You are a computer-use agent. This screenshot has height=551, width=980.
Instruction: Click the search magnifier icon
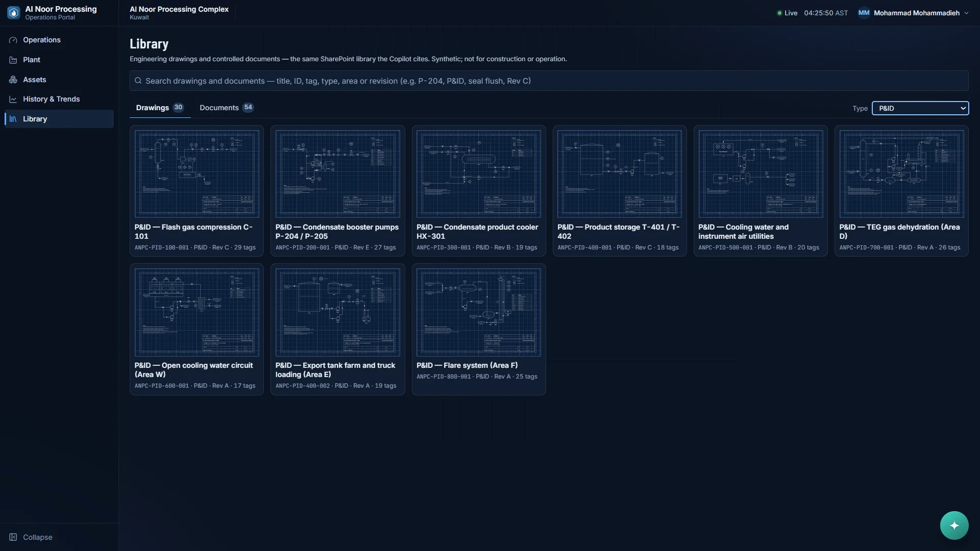[x=138, y=81]
